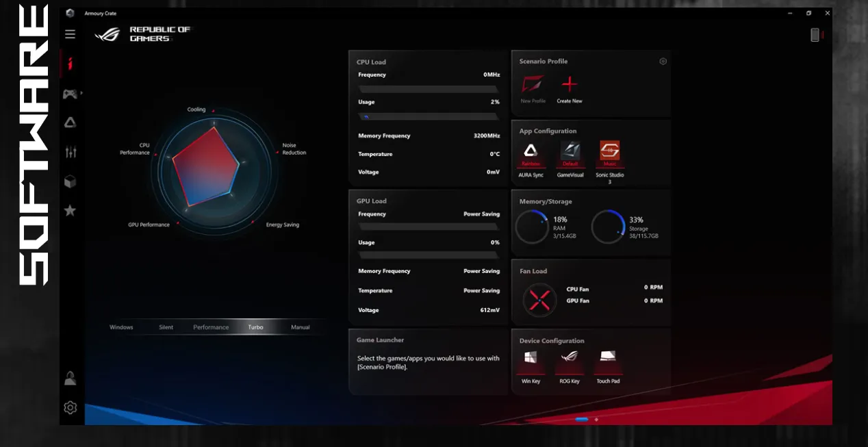Go to the first dashboard page indicator
The image size is (868, 447).
[582, 419]
